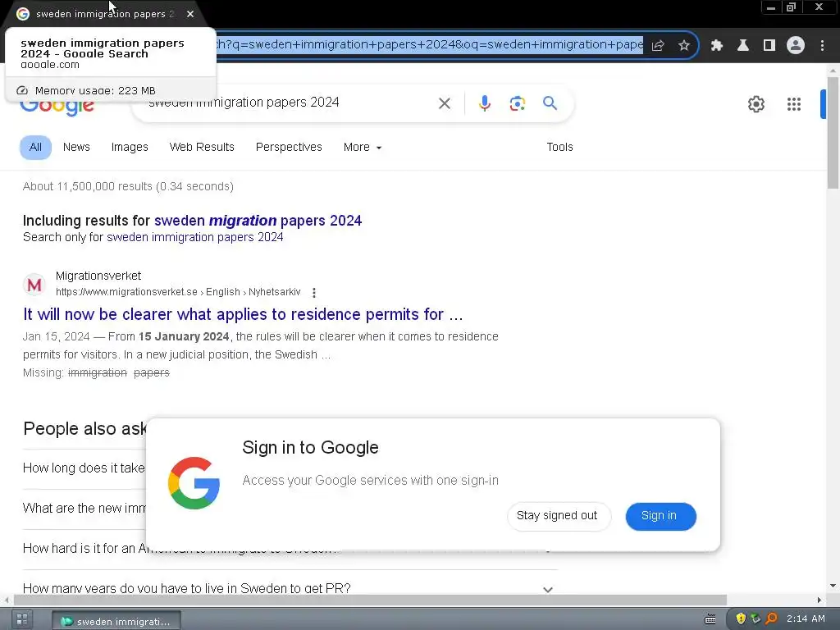Bookmark this page with the star icon
The width and height of the screenshot is (840, 630).
(x=683, y=46)
